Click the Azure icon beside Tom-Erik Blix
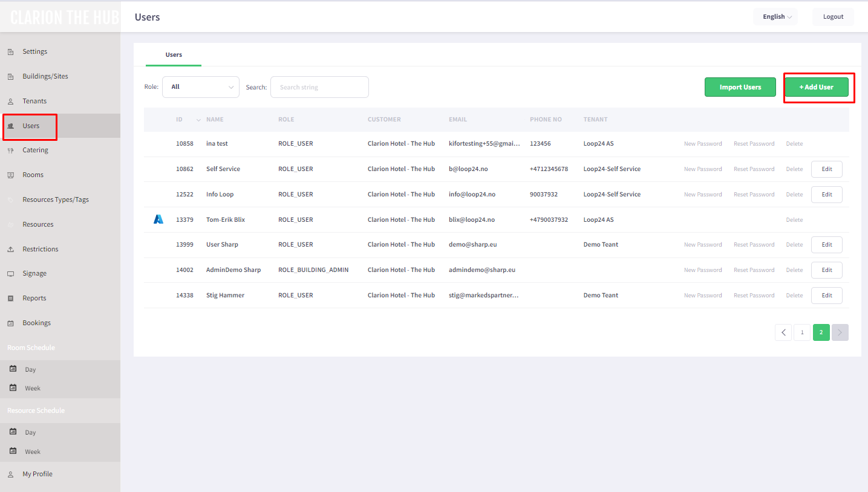This screenshot has height=492, width=868. click(x=158, y=219)
